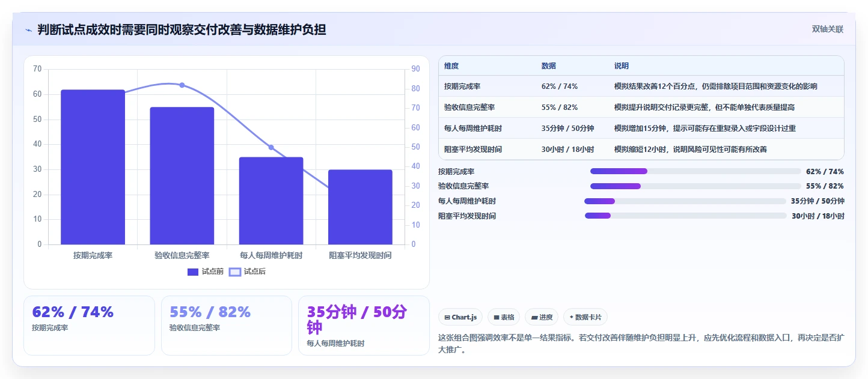Image resolution: width=868 pixels, height=379 pixels.
Task: Click the 验收信息完整率 bar in chart
Action: coord(182,176)
